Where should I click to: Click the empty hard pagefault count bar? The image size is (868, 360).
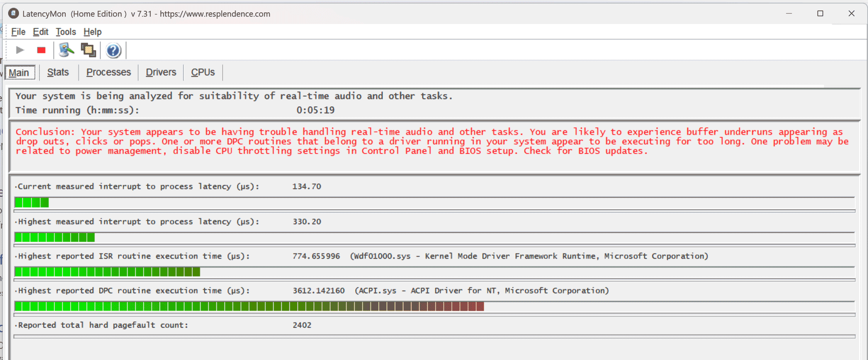tap(435, 337)
